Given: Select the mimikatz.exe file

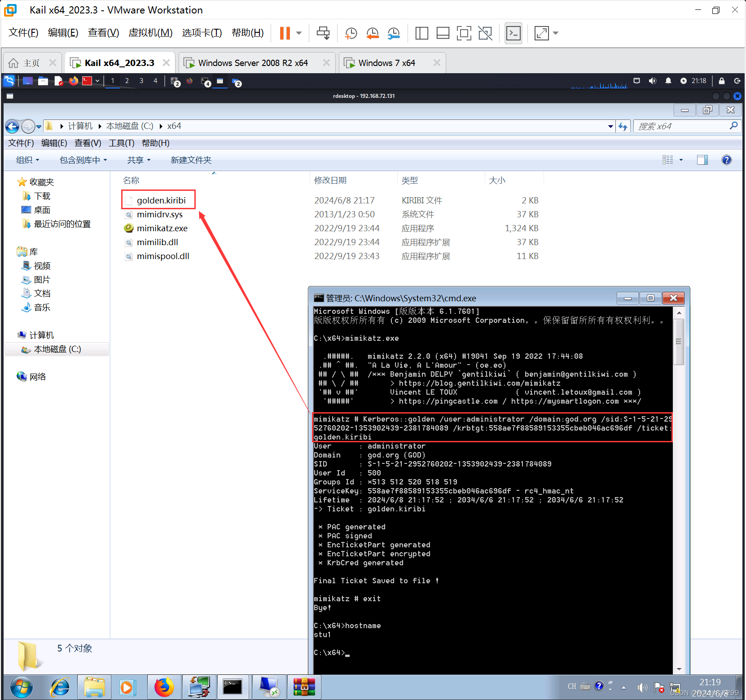Looking at the screenshot, I should pyautogui.click(x=162, y=228).
